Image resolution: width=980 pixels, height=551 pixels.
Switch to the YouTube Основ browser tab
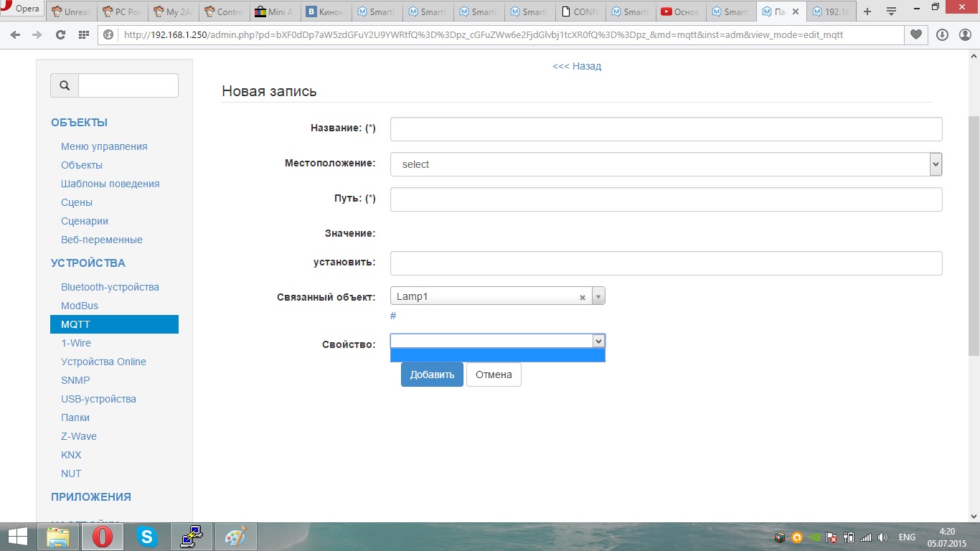click(x=680, y=11)
